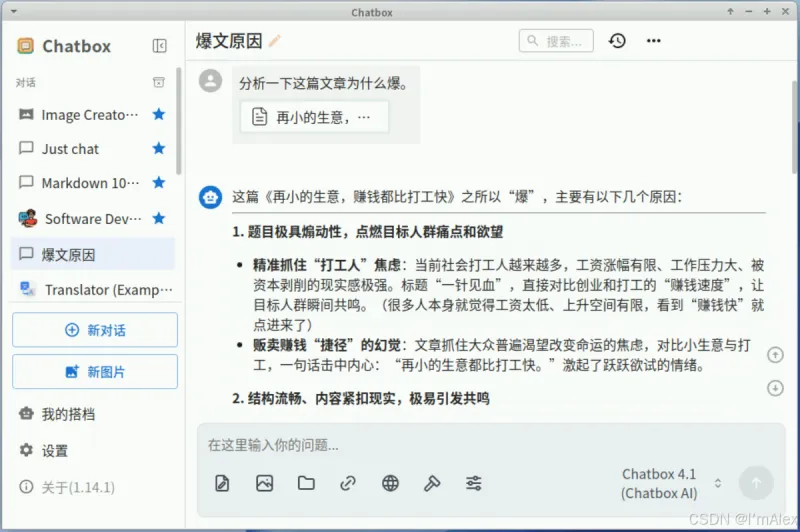Open the Software Developer conversation
Viewport: 800px width, 532px height.
click(x=86, y=219)
